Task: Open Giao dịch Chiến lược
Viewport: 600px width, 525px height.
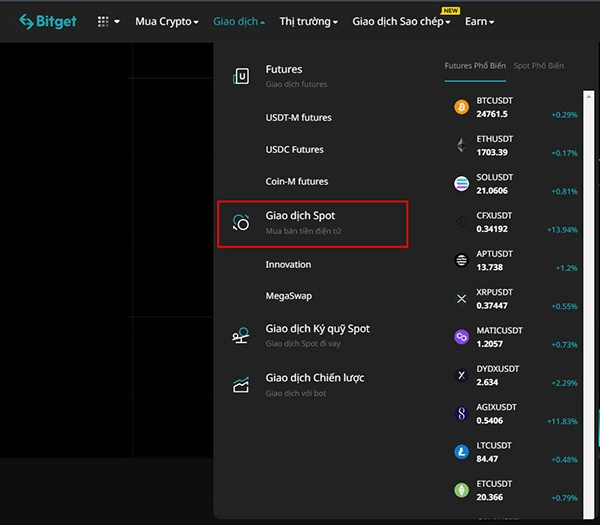Action: [315, 385]
